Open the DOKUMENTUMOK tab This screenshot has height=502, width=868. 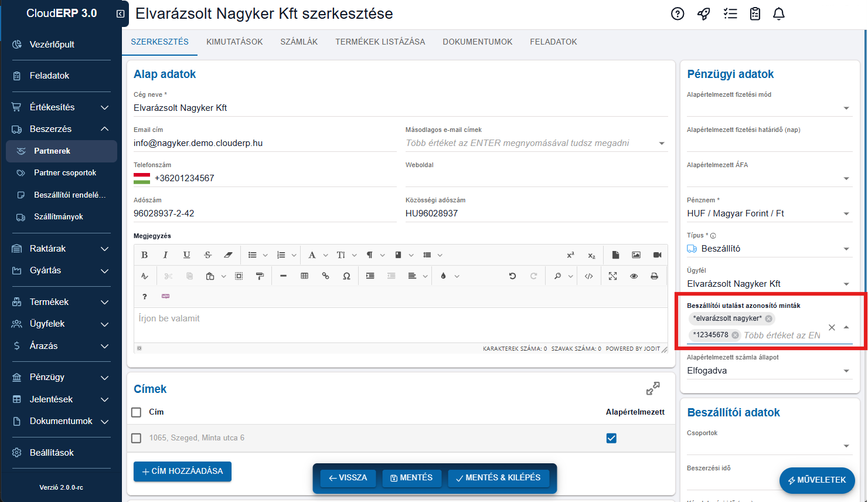(477, 42)
